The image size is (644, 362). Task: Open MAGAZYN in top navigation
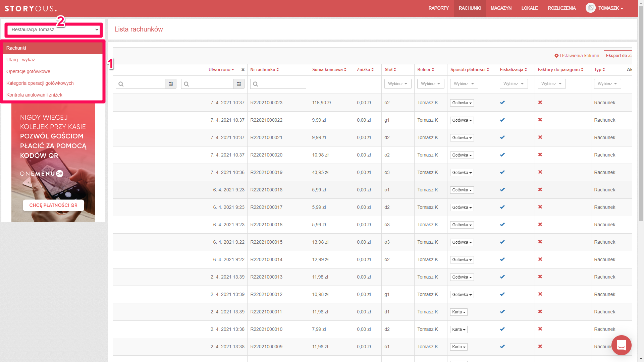coord(501,8)
